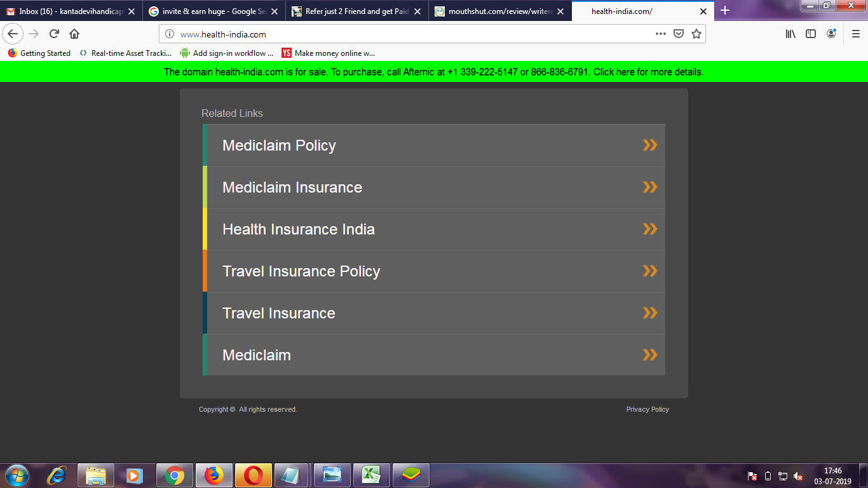Open page actions three-dot menu

[661, 34]
